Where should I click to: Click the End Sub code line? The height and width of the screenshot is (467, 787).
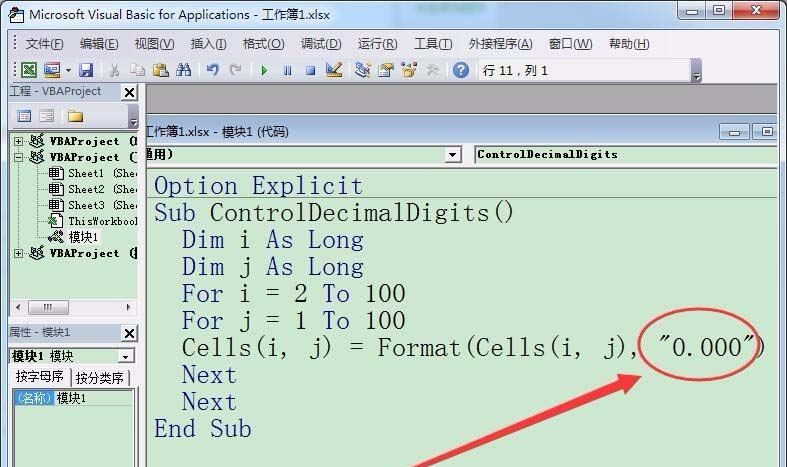click(203, 429)
